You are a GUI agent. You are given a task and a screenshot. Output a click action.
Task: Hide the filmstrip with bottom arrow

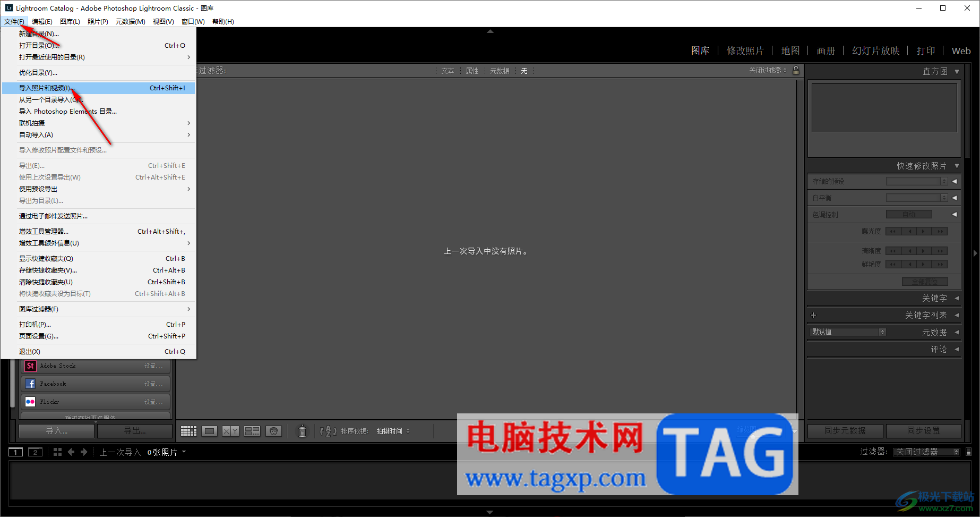(489, 512)
